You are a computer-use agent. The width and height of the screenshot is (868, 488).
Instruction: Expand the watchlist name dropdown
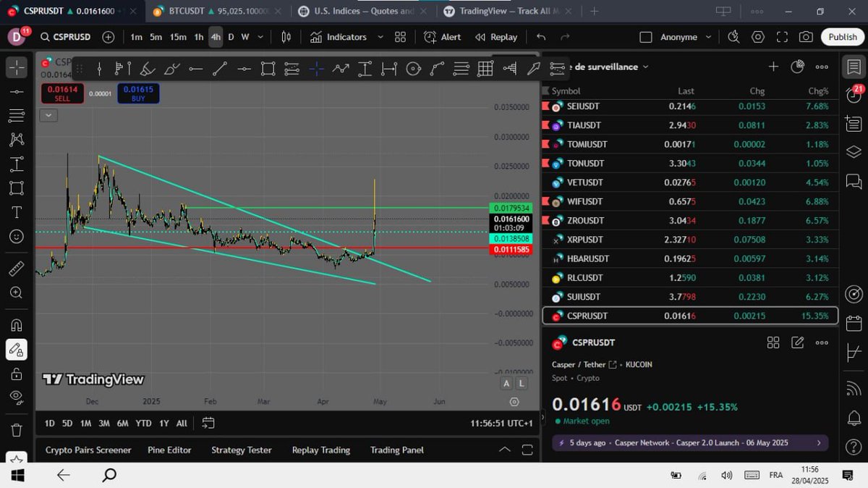coord(646,67)
